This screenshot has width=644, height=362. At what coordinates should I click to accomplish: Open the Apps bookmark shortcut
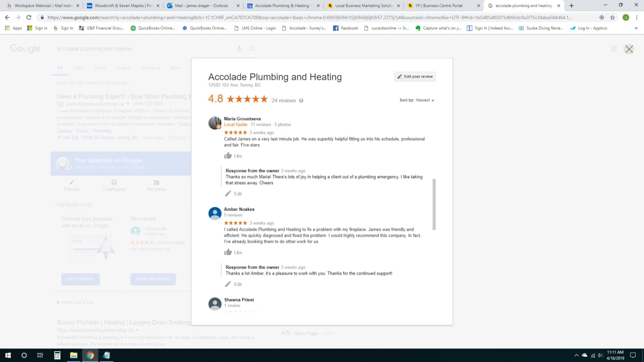13,28
